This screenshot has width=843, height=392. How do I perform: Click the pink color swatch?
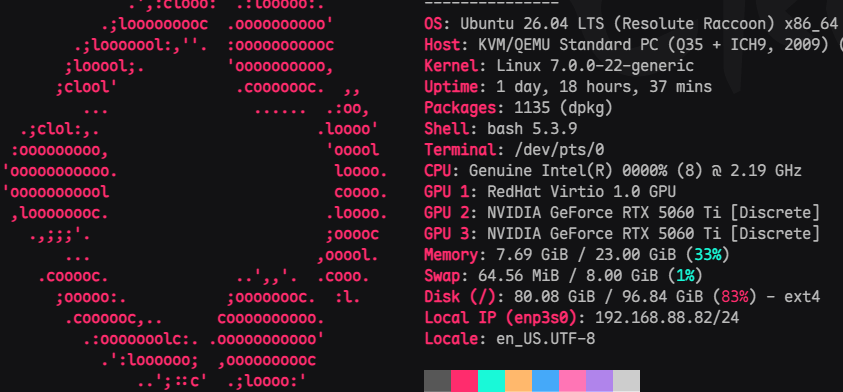(573, 381)
